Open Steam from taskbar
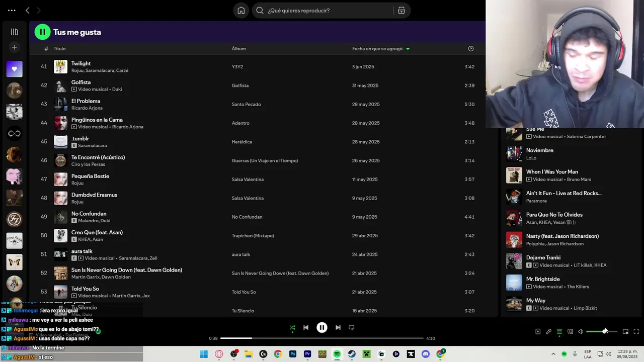This screenshot has width=644, height=362. tap(352, 354)
